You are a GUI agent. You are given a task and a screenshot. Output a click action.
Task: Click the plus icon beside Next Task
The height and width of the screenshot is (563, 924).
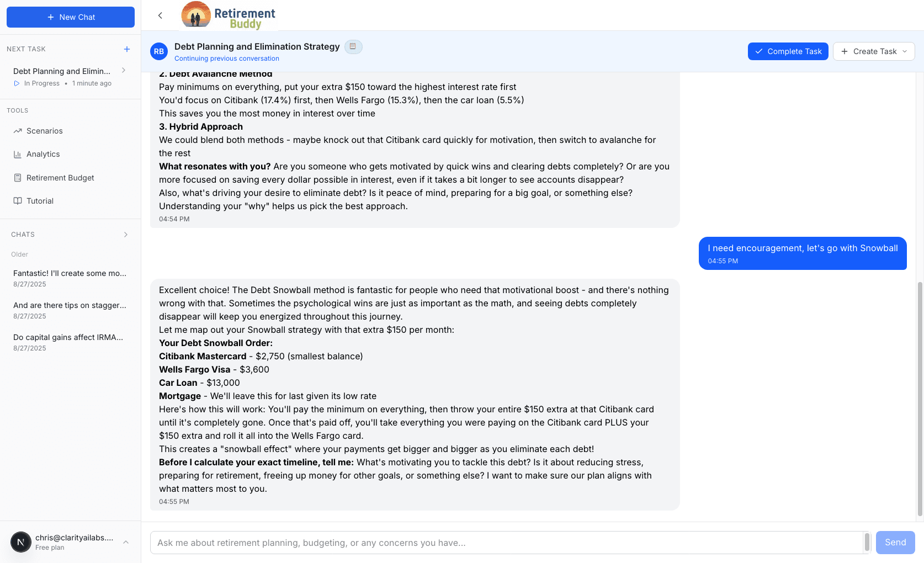click(127, 49)
